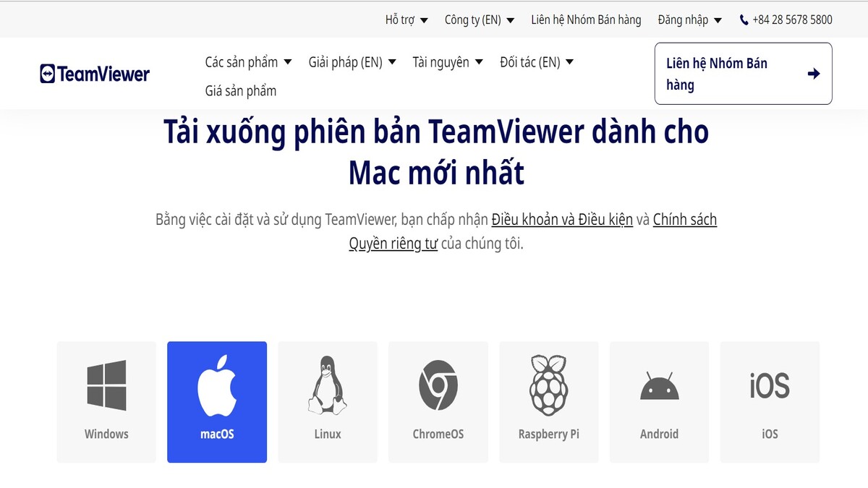Click the boxed Liên hệ Nhóm Bán hàng button
This screenshot has height=488, width=868.
[743, 74]
